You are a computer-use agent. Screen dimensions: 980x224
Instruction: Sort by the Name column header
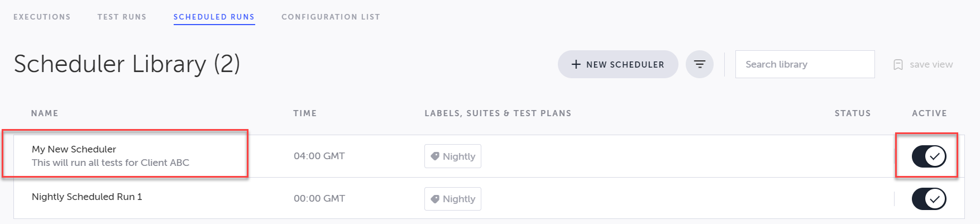tap(45, 113)
